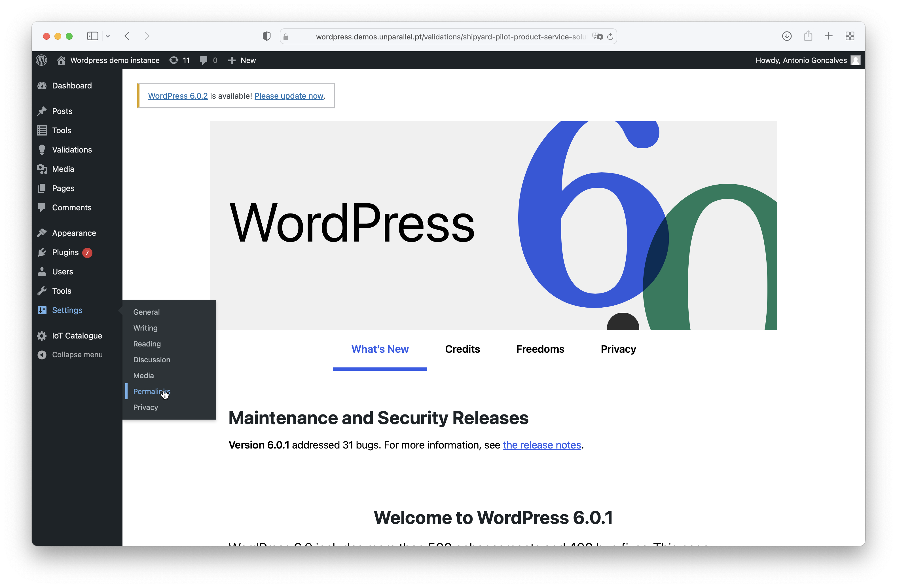Click the Posts label in sidebar

(62, 111)
